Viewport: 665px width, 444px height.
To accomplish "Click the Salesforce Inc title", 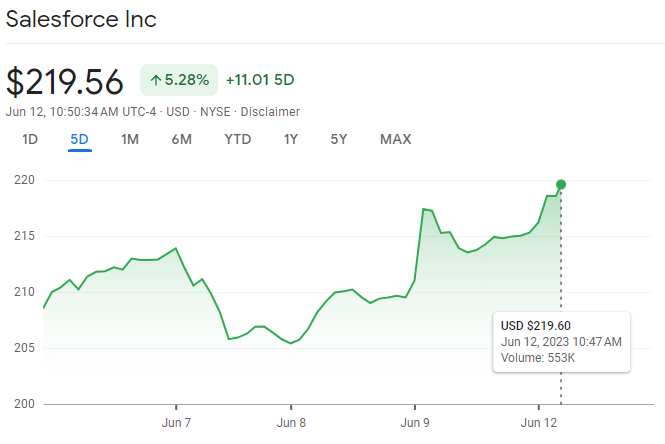I will 82,19.
